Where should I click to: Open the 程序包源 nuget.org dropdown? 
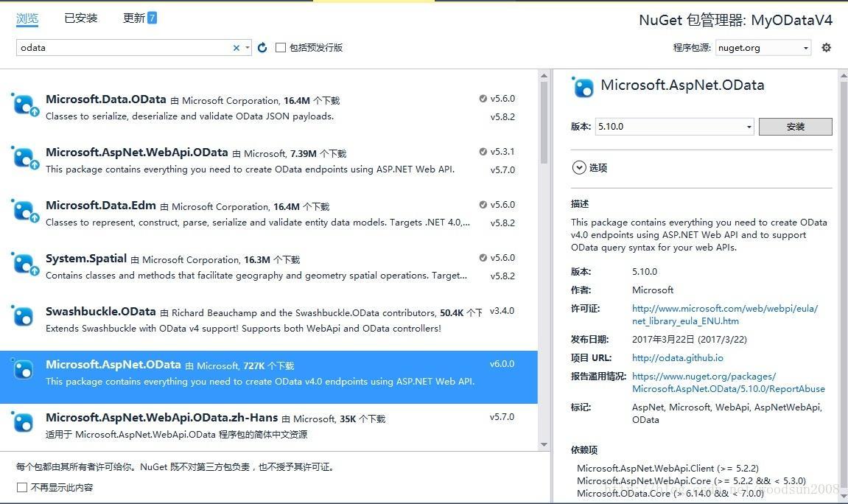(763, 48)
